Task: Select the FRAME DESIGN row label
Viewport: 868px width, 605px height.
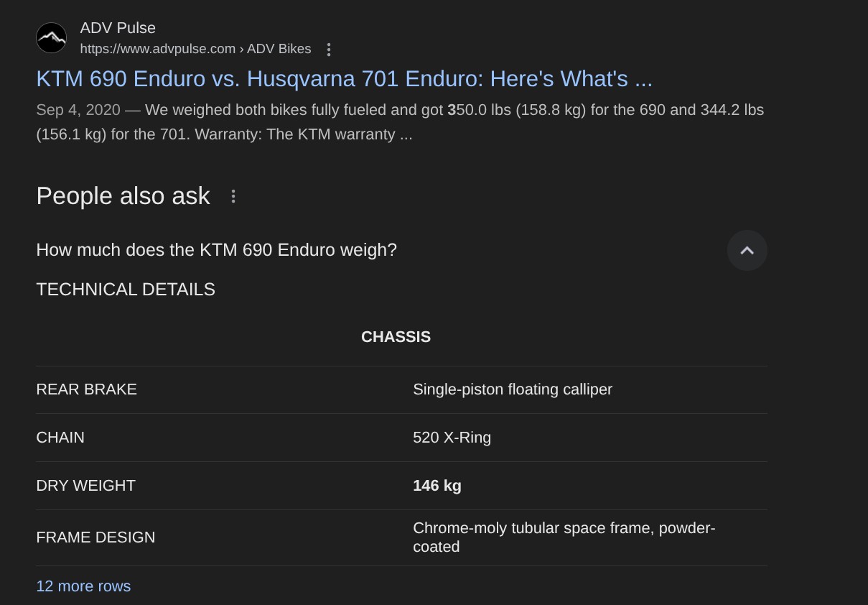Action: (x=96, y=537)
